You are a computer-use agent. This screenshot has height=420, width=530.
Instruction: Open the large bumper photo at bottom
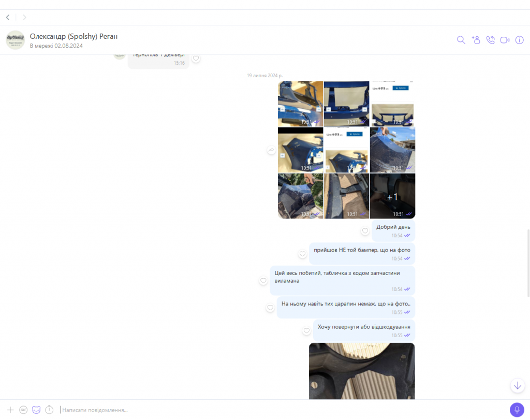coord(362,371)
